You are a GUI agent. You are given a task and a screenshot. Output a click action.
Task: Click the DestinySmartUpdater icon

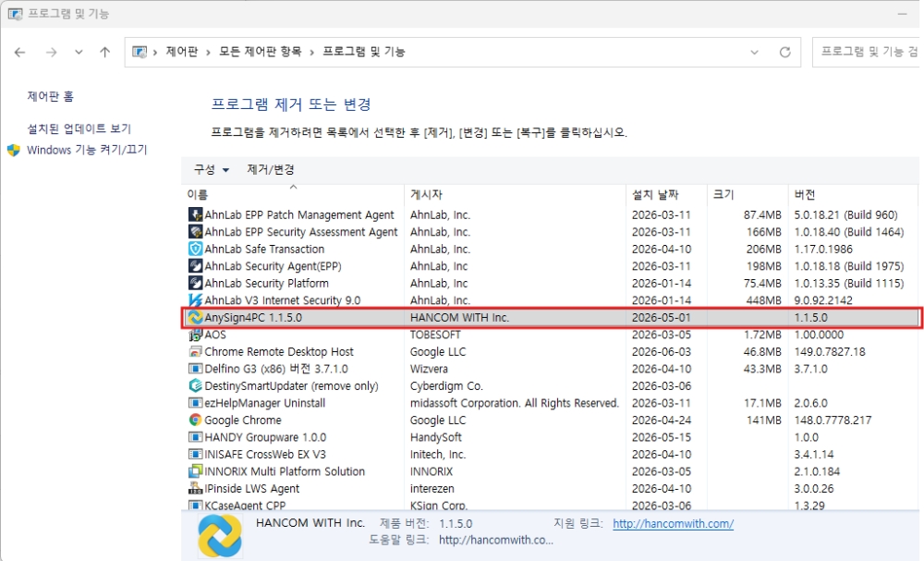(195, 385)
